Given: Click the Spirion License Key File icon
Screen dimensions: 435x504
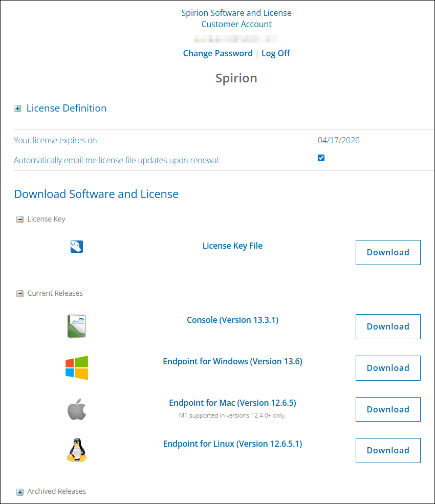Looking at the screenshot, I should point(77,247).
